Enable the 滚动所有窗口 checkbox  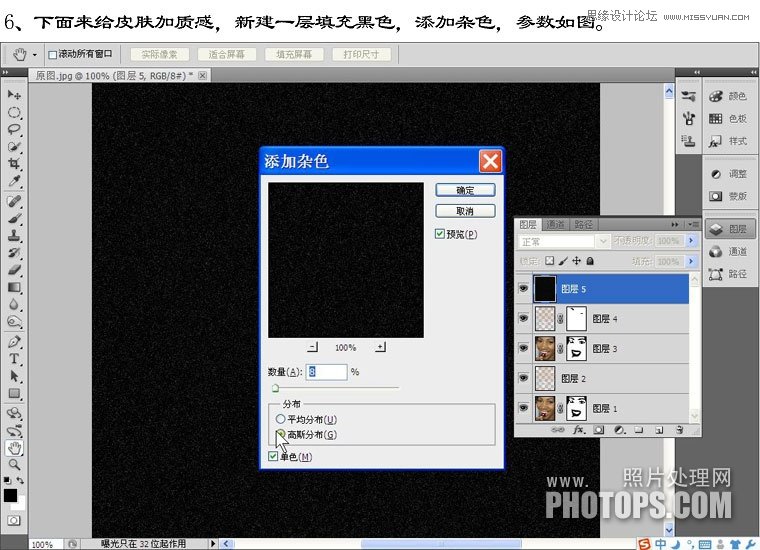click(x=52, y=54)
